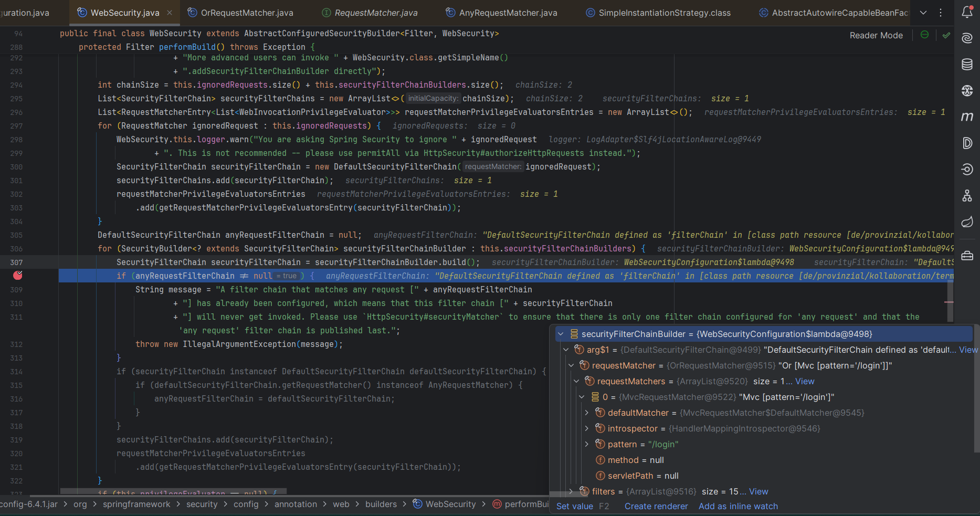980x516 pixels.
Task: Click the Create renderer link
Action: tap(656, 506)
